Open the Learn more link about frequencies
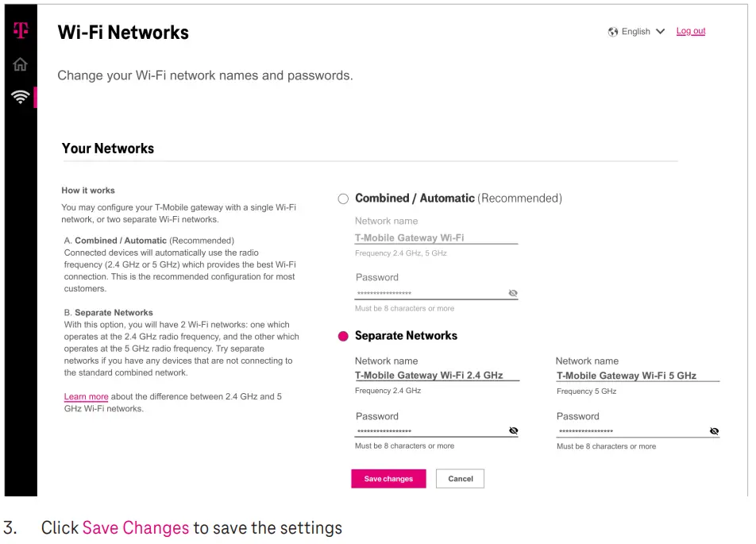756x544 pixels. point(86,397)
